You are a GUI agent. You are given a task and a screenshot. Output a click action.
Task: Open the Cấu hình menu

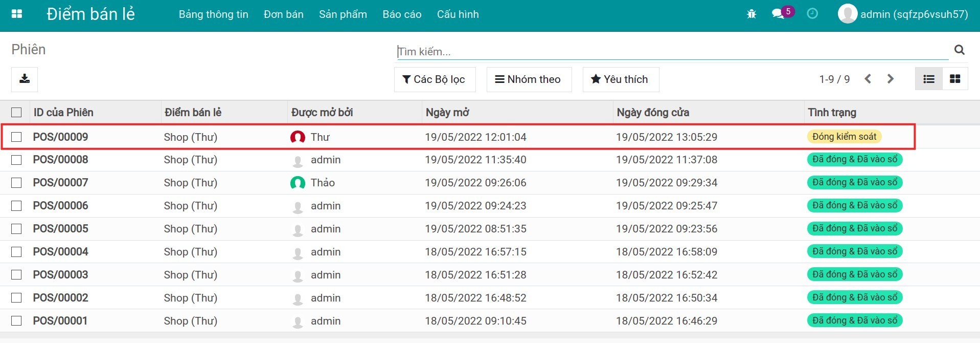(x=458, y=14)
